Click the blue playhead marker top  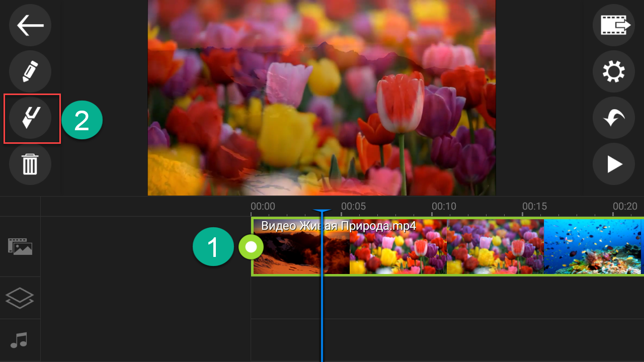[321, 212]
